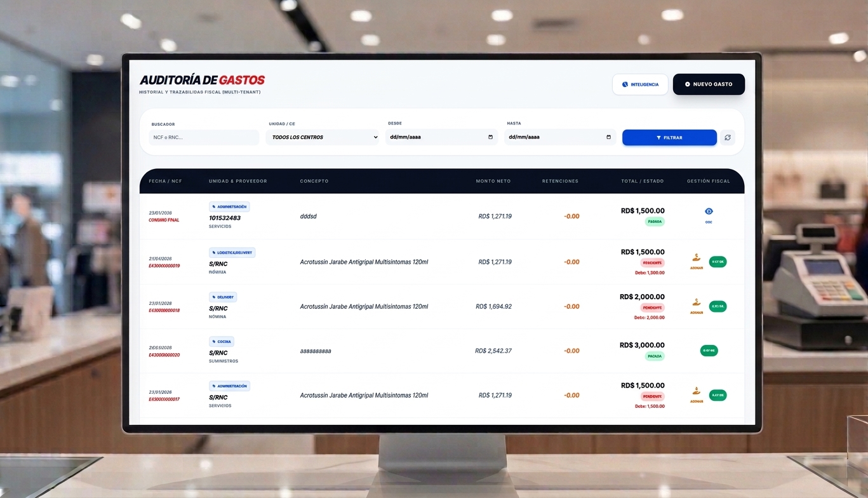This screenshot has width=868, height=498.
Task: Click the Auditoría de Gastos page title
Action: (202, 80)
